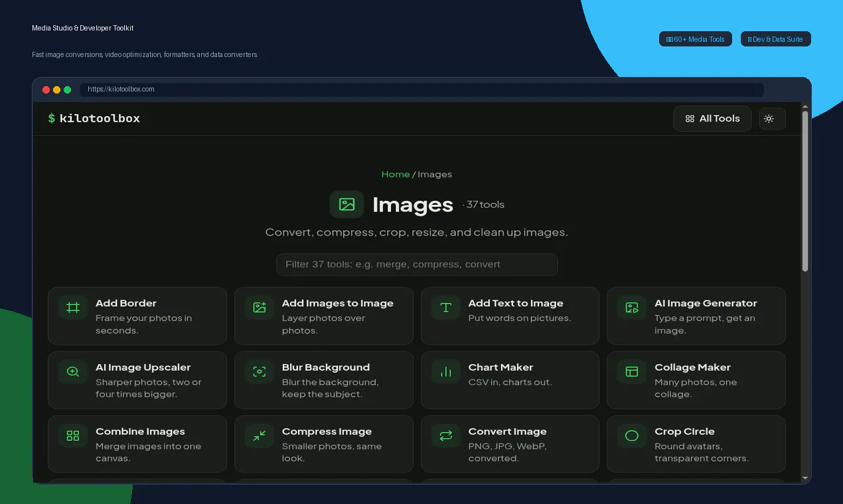This screenshot has width=843, height=504.
Task: Click 'Convert, compress, crop, resize' subtitle
Action: [x=417, y=232]
